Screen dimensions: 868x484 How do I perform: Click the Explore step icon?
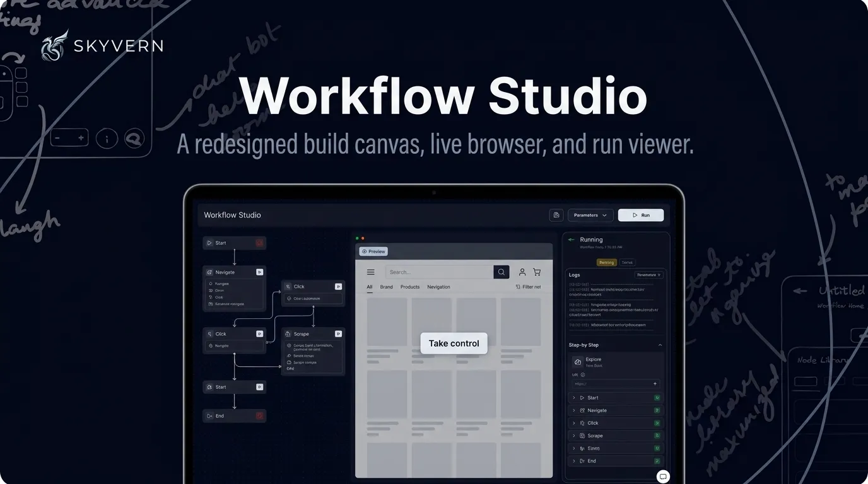[x=577, y=362]
